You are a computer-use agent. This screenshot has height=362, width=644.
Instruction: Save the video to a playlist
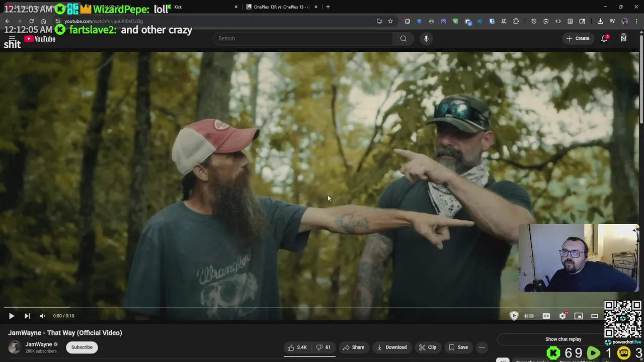(x=458, y=347)
